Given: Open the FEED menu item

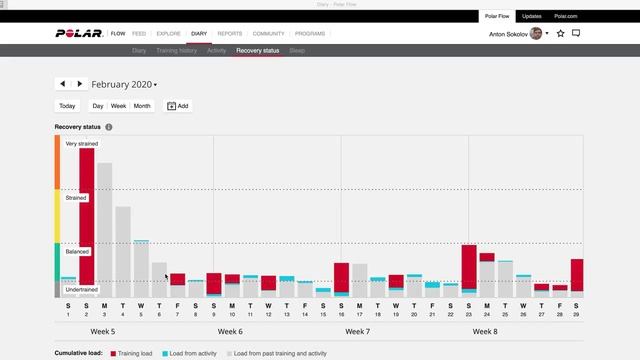Looking at the screenshot, I should click(139, 33).
